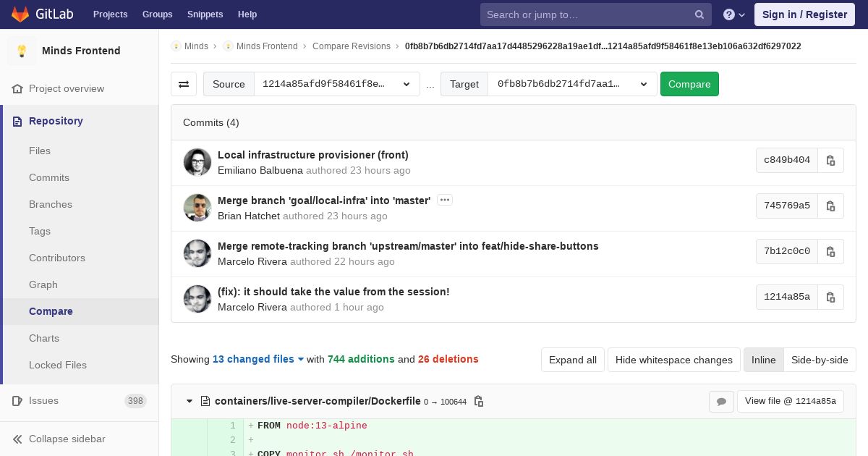Expand the 13 changed files list
868x456 pixels.
[x=258, y=359]
